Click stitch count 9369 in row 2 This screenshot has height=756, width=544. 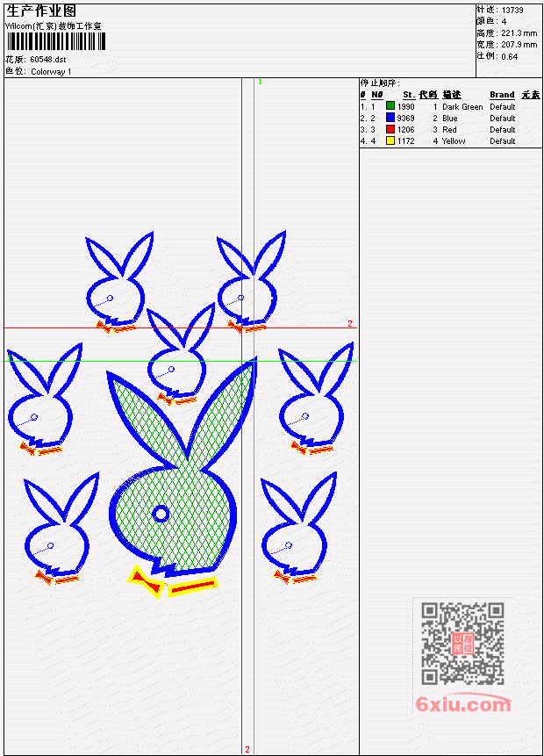click(x=405, y=119)
